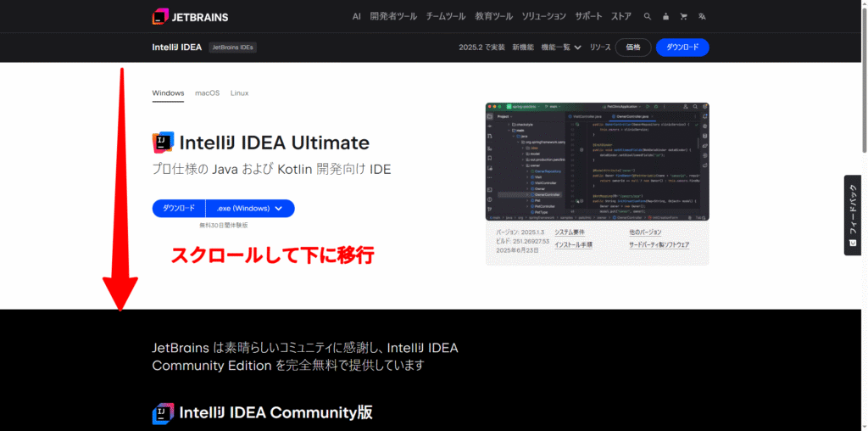The width and height of the screenshot is (868, 431).
Task: Open the フィードバック side tab
Action: coord(853,215)
